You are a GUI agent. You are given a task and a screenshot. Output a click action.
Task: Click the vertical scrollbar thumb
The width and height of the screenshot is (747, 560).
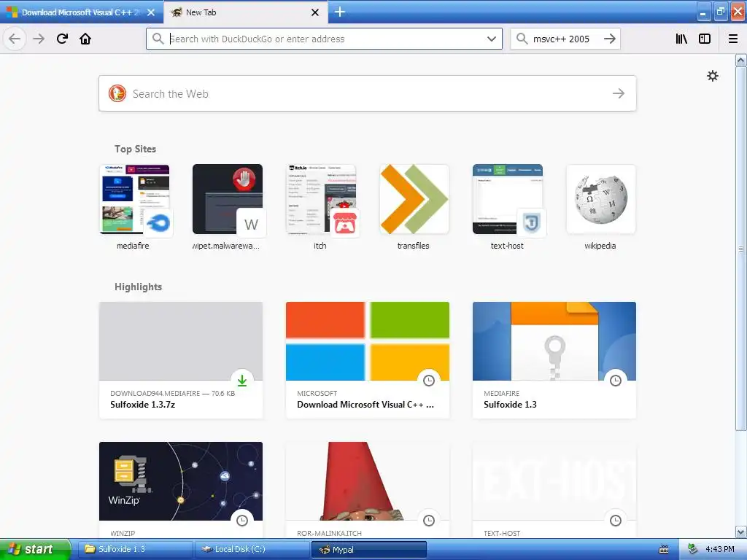tap(741, 249)
